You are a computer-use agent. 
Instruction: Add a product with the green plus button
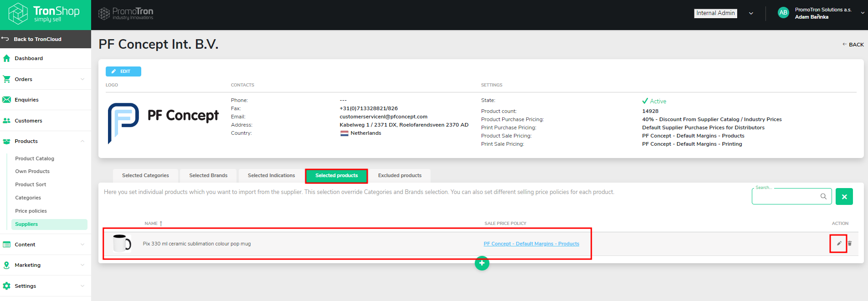(x=482, y=263)
